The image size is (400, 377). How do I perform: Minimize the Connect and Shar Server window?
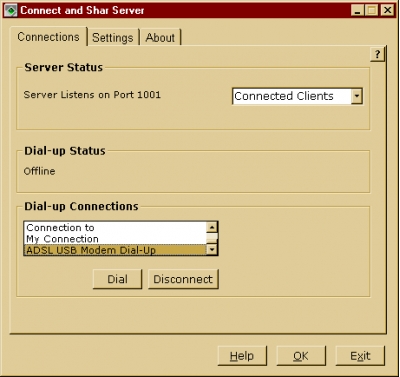pyautogui.click(x=358, y=10)
